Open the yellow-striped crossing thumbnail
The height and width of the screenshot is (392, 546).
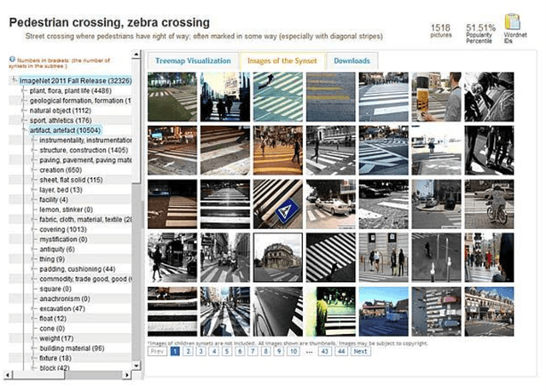331,96
